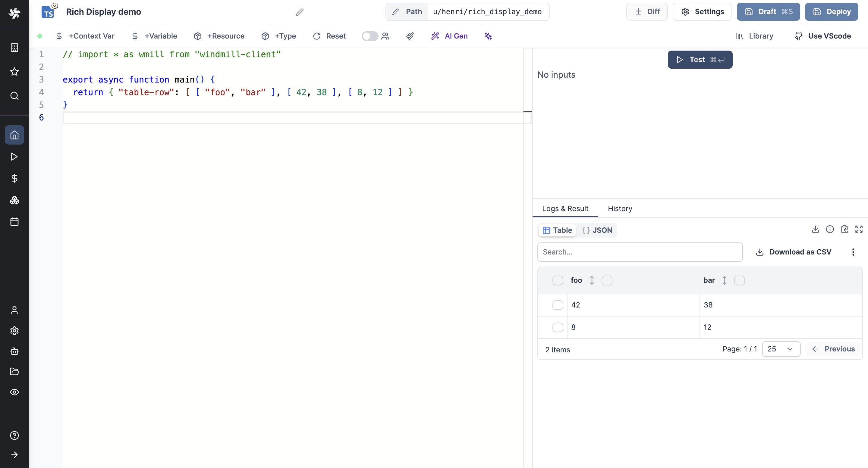Toggle the foo column checkbox header
The width and height of the screenshot is (868, 468).
click(x=606, y=280)
